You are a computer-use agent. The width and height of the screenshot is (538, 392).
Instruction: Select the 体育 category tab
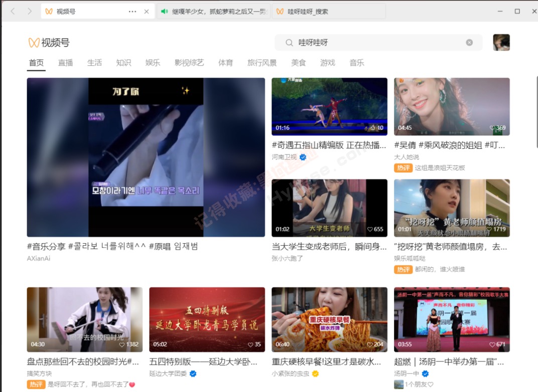[x=226, y=63]
